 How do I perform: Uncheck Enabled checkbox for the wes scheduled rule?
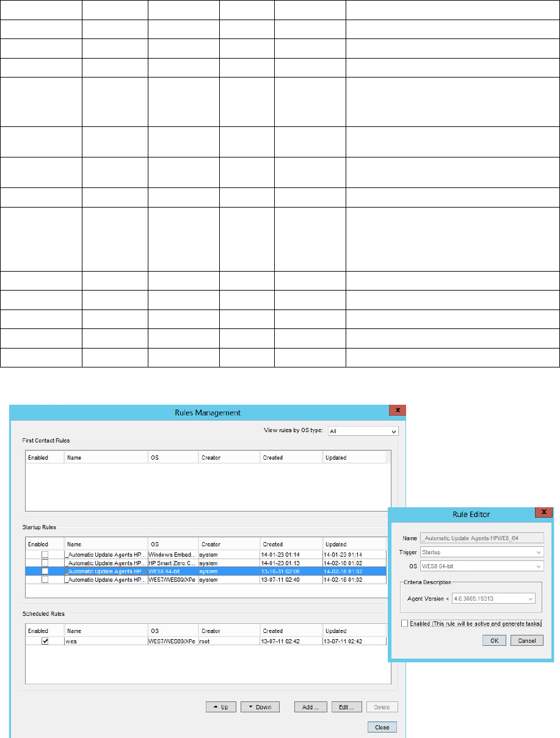point(45,641)
